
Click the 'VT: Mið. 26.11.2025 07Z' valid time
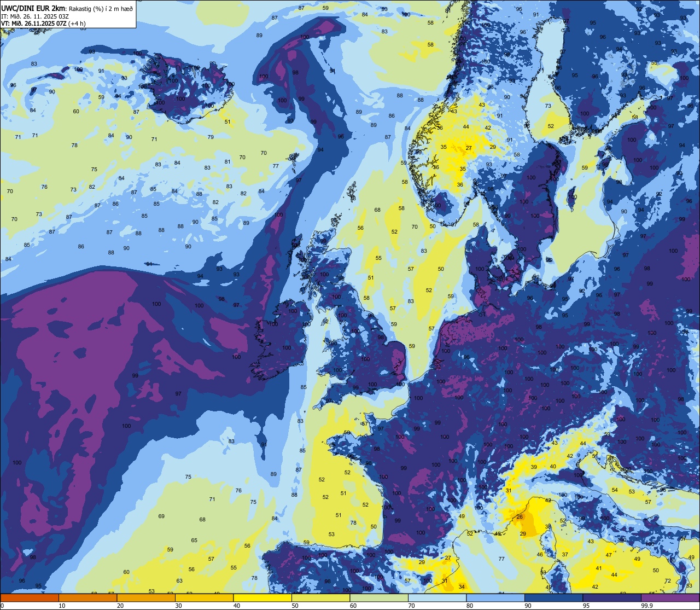33,23
